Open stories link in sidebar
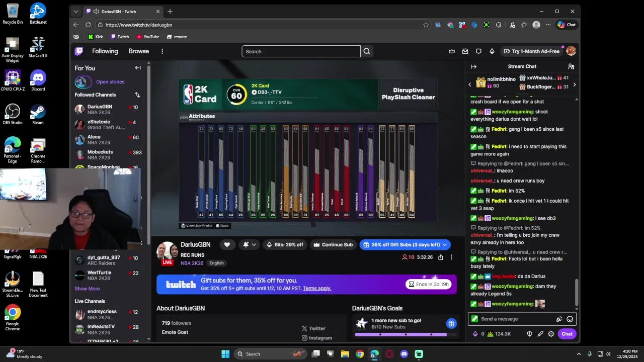 pos(110,81)
